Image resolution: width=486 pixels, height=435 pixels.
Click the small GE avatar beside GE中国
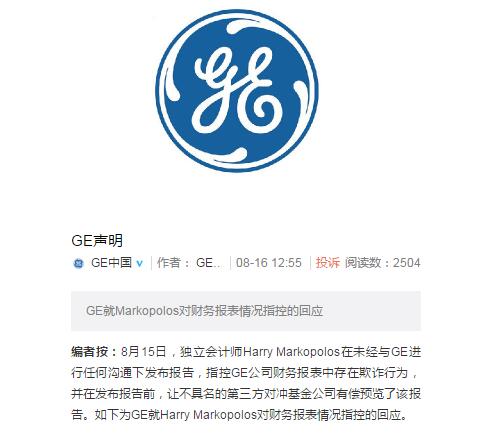[78, 263]
